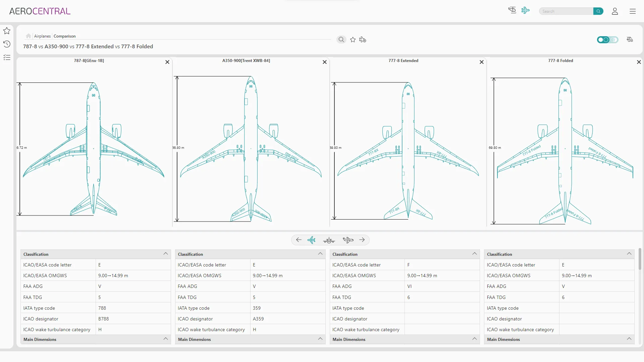
Task: Open the hamburger main menu
Action: [x=633, y=11]
